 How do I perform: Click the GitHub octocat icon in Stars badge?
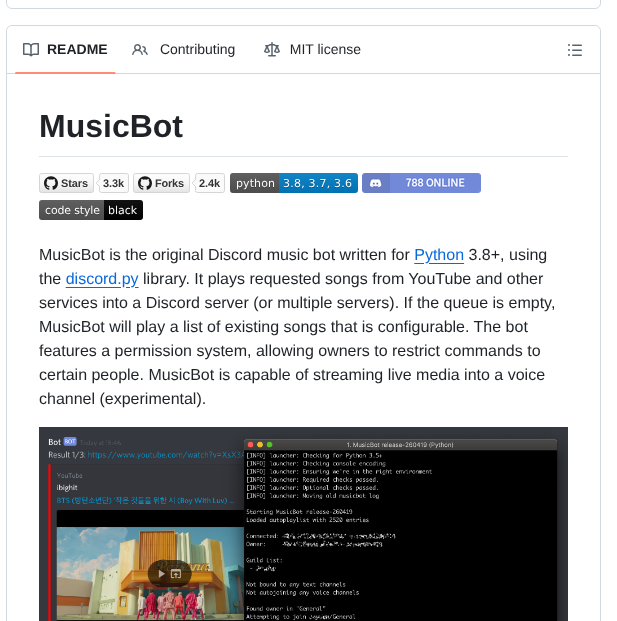tap(51, 183)
